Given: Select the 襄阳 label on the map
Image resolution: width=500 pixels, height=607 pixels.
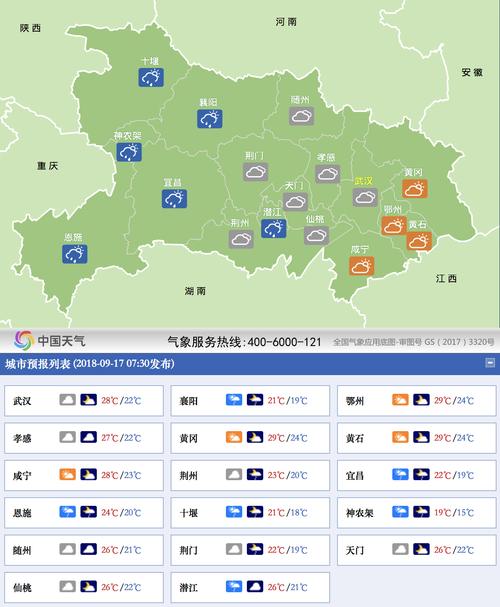Looking at the screenshot, I should (208, 102).
